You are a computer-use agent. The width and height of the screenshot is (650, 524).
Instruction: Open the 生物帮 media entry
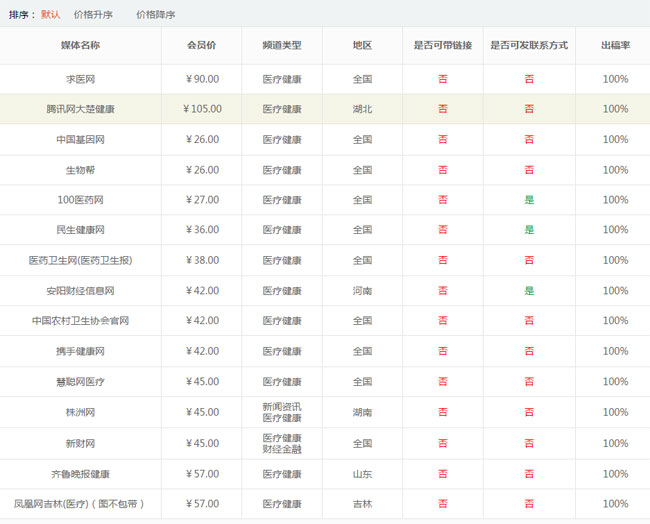(80, 170)
